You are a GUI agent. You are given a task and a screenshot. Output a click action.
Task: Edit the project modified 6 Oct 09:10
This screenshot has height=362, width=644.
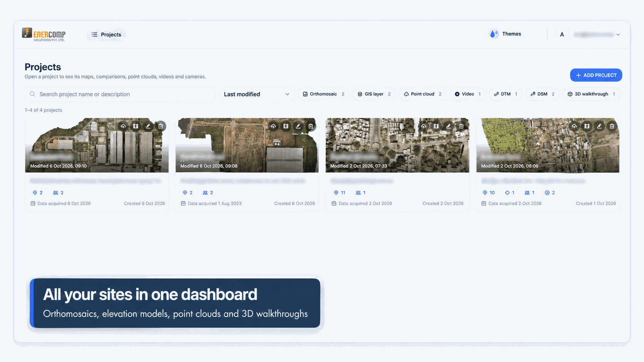(x=148, y=126)
